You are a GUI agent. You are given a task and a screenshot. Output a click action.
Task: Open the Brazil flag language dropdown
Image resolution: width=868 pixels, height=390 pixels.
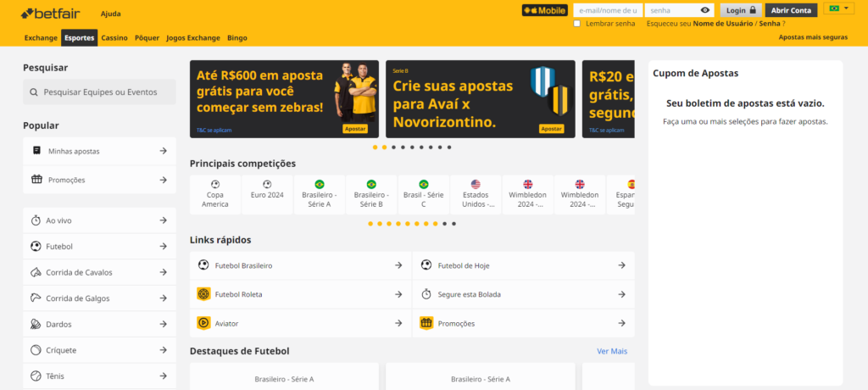pyautogui.click(x=838, y=8)
